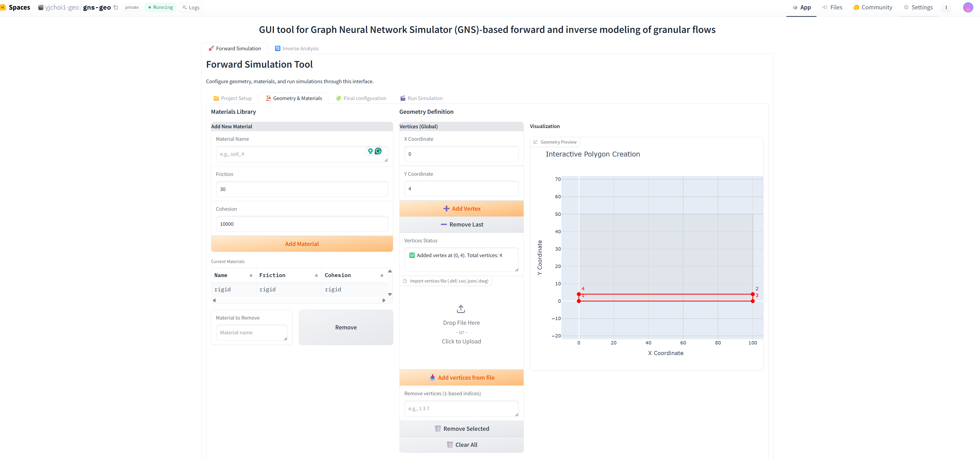Open the Run Simulation tab
Image resolution: width=980 pixels, height=459 pixels.
point(421,98)
